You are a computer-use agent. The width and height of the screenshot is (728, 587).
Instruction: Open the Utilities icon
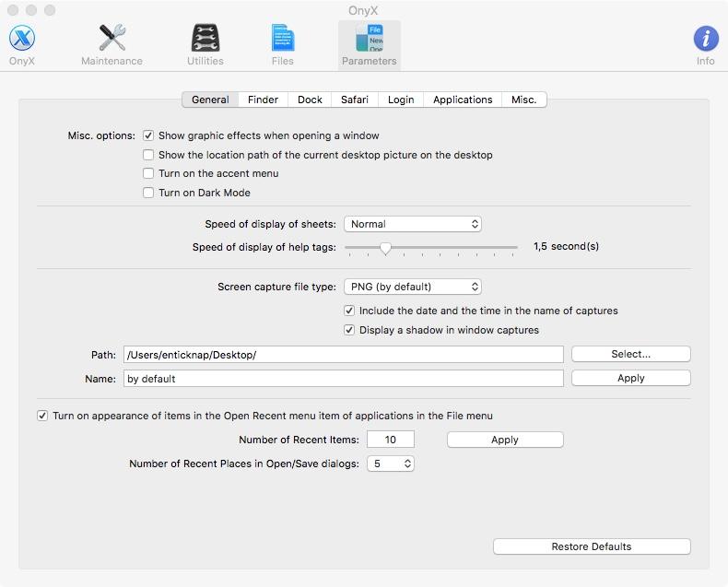click(x=205, y=45)
